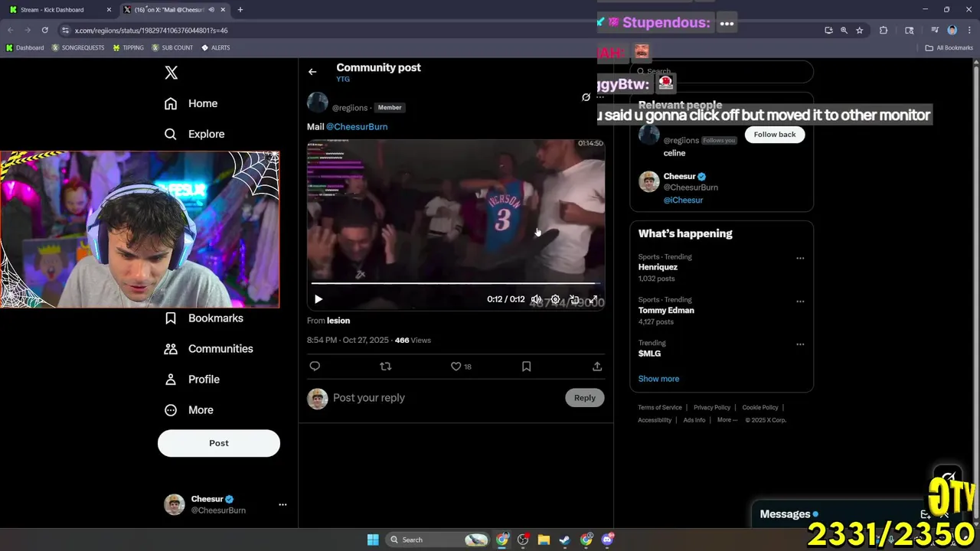Open a new browser tab
980x551 pixels.
240,10
